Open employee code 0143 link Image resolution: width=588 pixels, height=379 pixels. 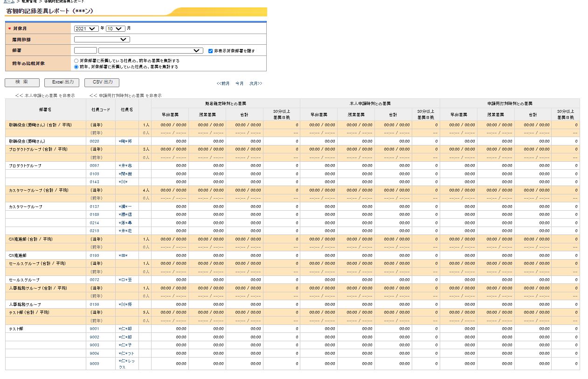point(94,182)
